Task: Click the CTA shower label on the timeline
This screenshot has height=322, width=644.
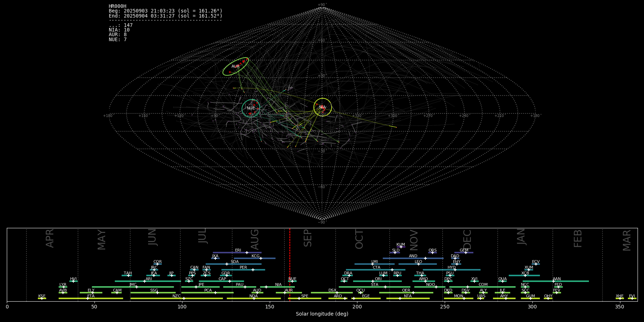Action: click(x=376, y=268)
